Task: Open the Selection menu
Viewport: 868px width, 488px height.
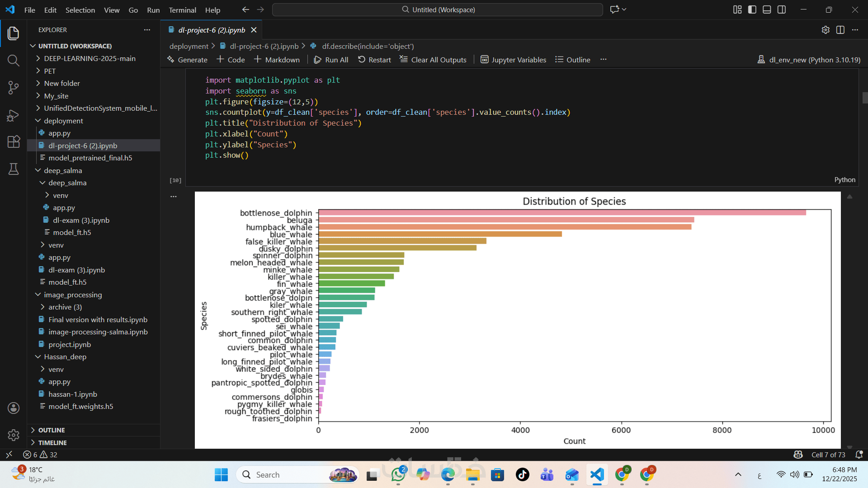Action: coord(80,10)
